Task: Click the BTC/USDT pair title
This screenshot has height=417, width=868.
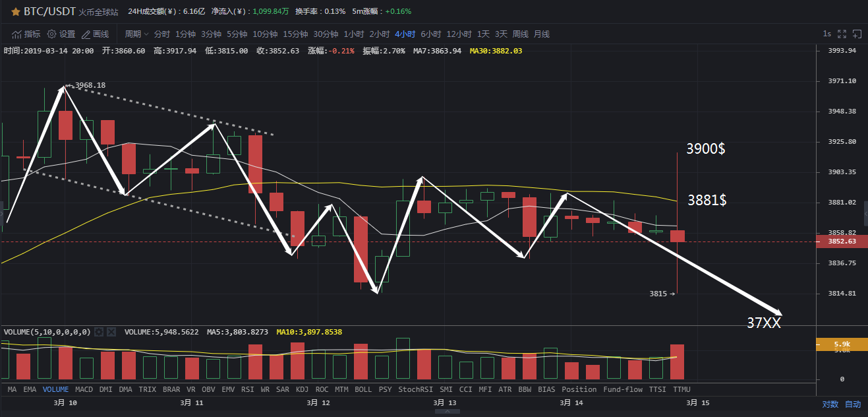Action: [50, 12]
